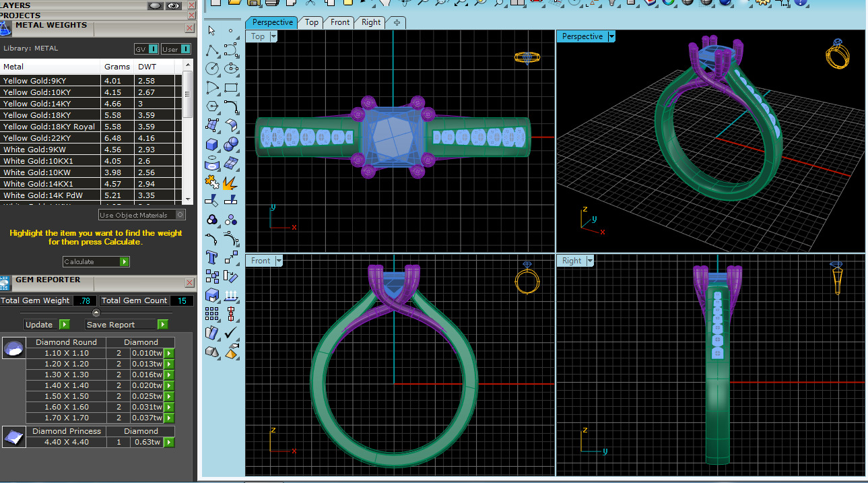Expand the 1.70 X 1.70 diamond row arrow
This screenshot has width=868, height=483.
tap(170, 418)
